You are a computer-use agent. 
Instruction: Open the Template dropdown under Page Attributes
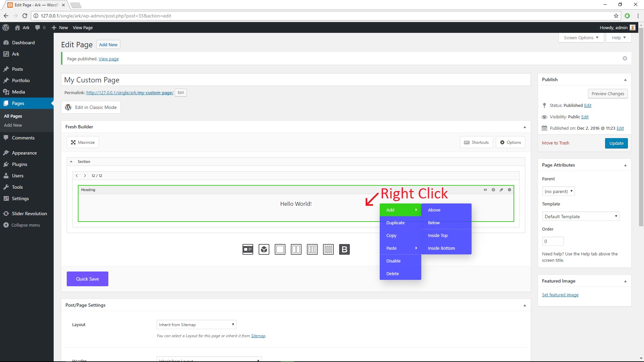point(581,216)
